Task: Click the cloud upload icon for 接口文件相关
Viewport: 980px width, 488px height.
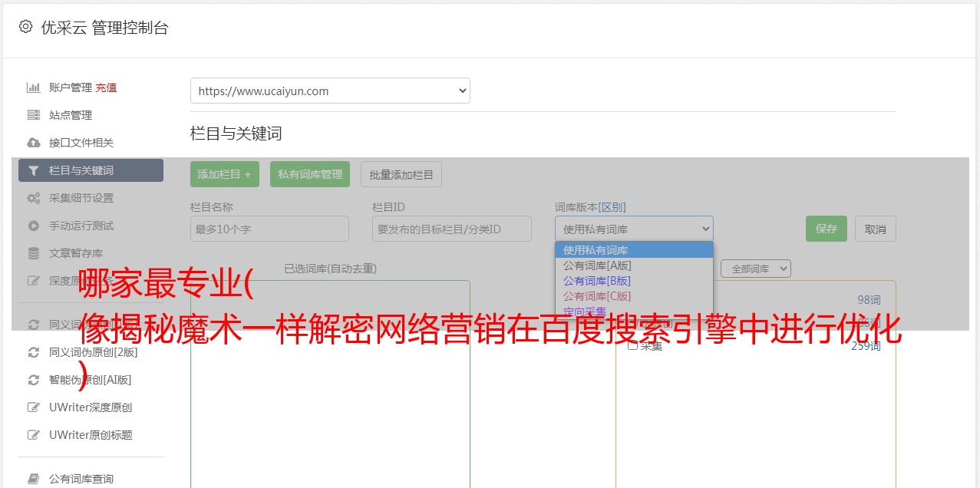Action: pyautogui.click(x=33, y=143)
